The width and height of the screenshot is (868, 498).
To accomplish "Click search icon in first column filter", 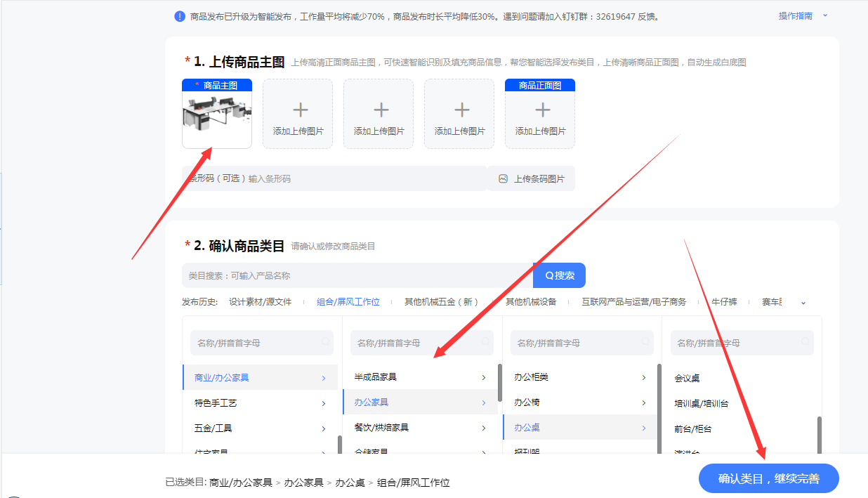I will tap(325, 342).
